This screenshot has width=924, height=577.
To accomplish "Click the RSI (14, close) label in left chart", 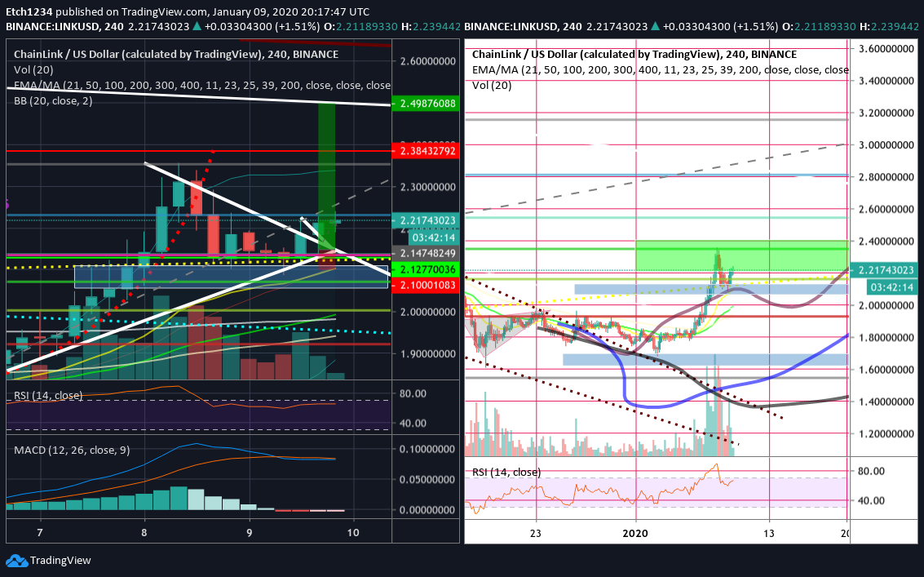I will 48,395.
